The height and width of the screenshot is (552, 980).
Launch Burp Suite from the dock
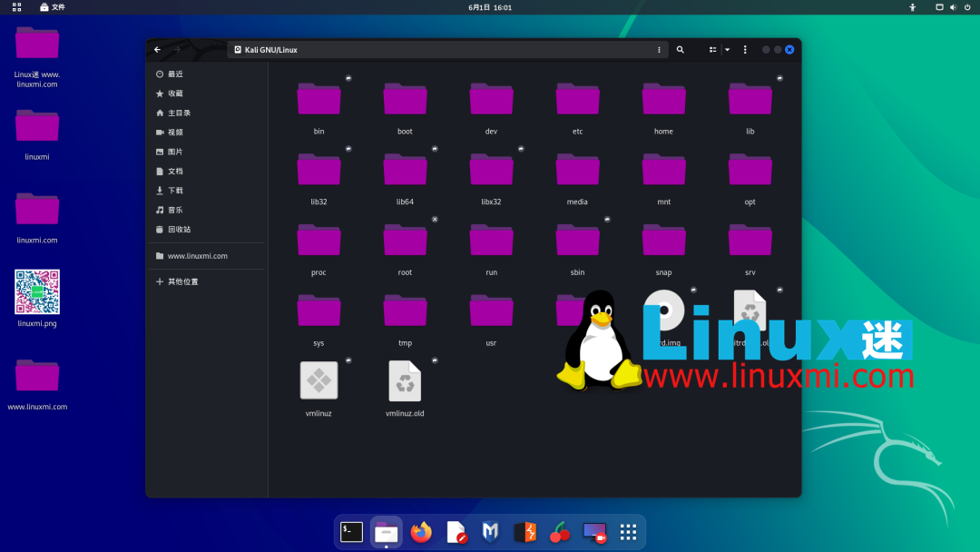click(525, 532)
